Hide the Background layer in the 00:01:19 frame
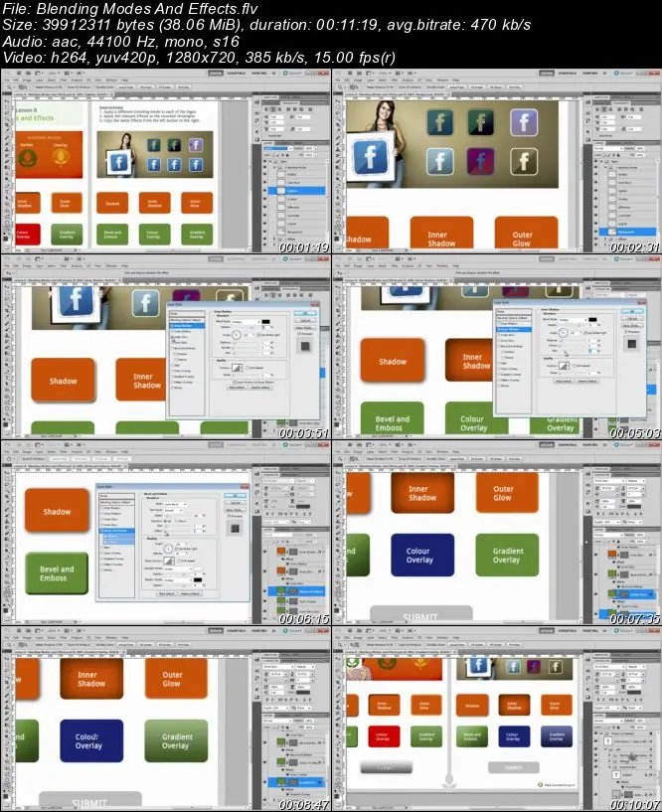Image resolution: width=662 pixels, height=812 pixels. pyautogui.click(x=264, y=231)
